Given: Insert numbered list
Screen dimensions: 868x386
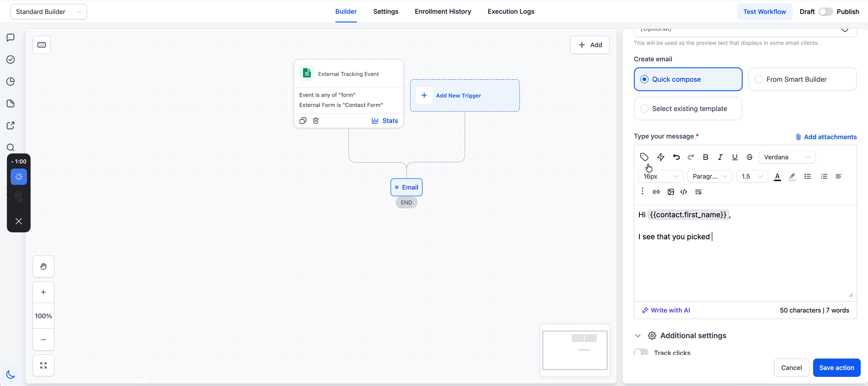Looking at the screenshot, I should 824,176.
